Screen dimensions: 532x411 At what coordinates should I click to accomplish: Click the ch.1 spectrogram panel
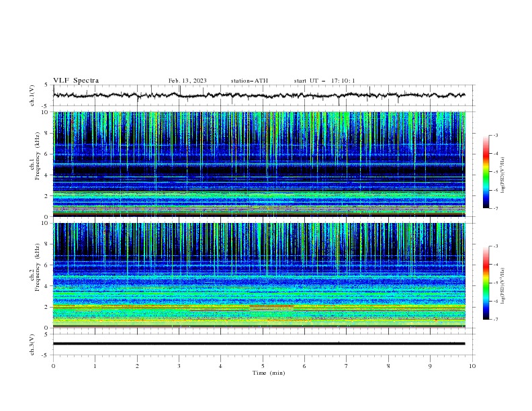click(259, 164)
